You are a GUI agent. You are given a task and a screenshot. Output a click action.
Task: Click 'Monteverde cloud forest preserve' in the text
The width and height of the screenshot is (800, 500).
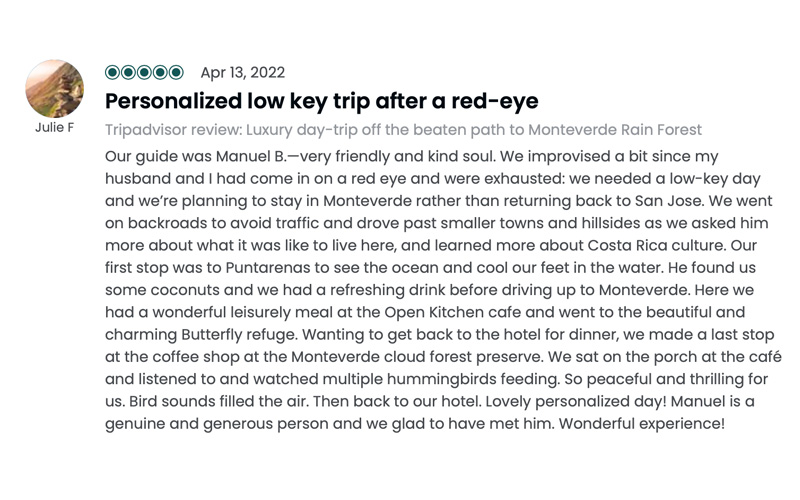coord(417,357)
